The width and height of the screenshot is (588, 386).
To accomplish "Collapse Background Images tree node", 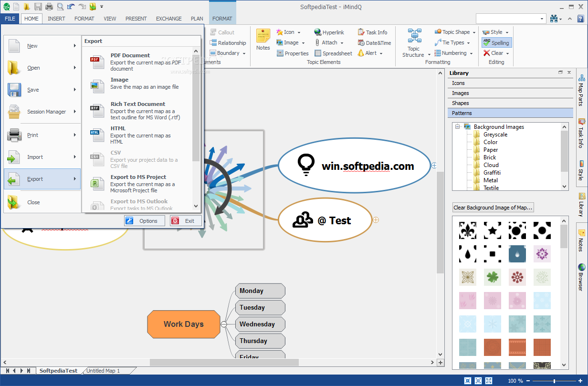I will pos(458,126).
